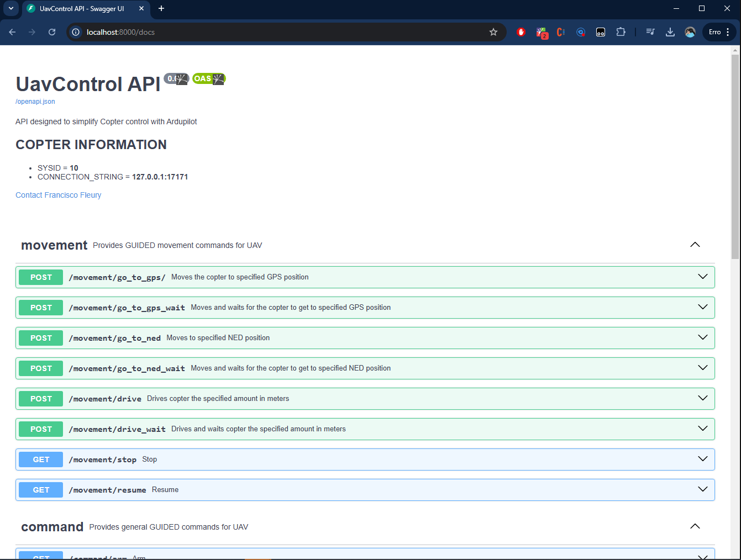Click the CONNECTION_STRING value 127.0.0.1:17171
The height and width of the screenshot is (560, 741).
pyautogui.click(x=160, y=177)
